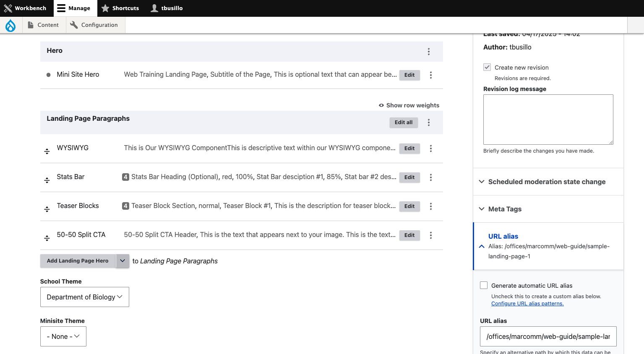Click the WYSIWYG row drag handle
The width and height of the screenshot is (644, 354).
coord(47,151)
